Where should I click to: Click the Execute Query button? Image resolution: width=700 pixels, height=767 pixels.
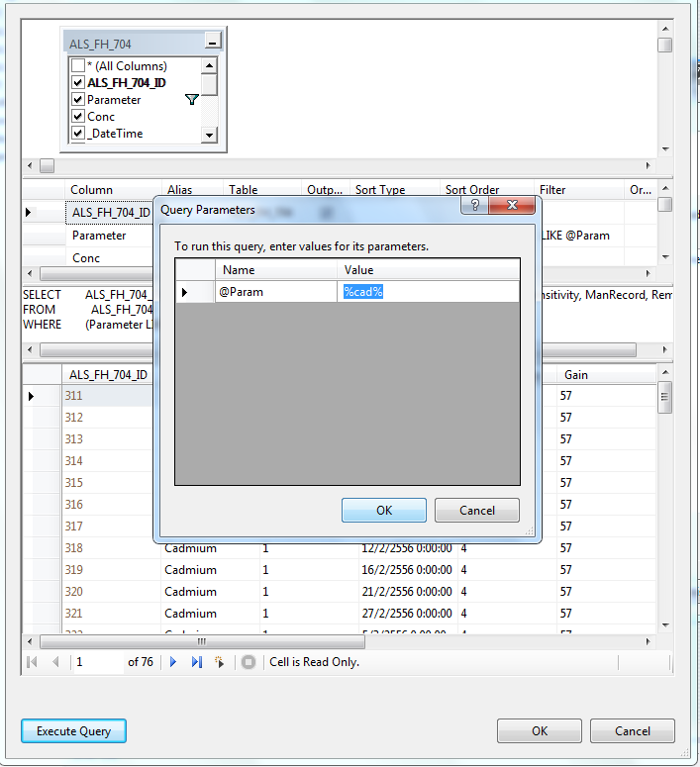[73, 731]
